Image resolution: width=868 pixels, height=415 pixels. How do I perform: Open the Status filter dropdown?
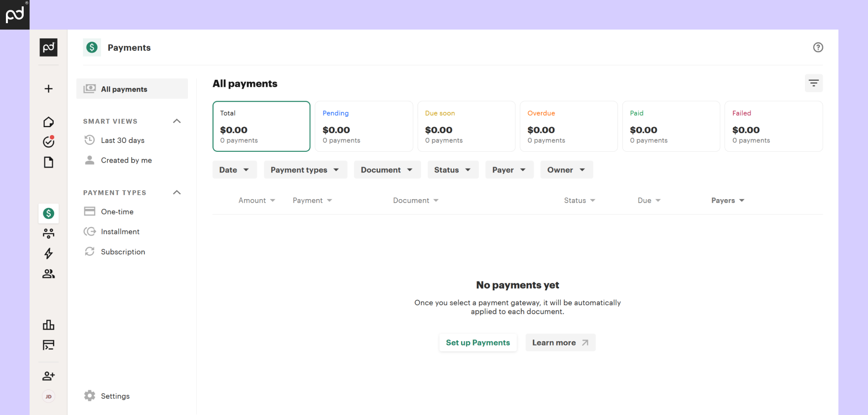tap(453, 170)
